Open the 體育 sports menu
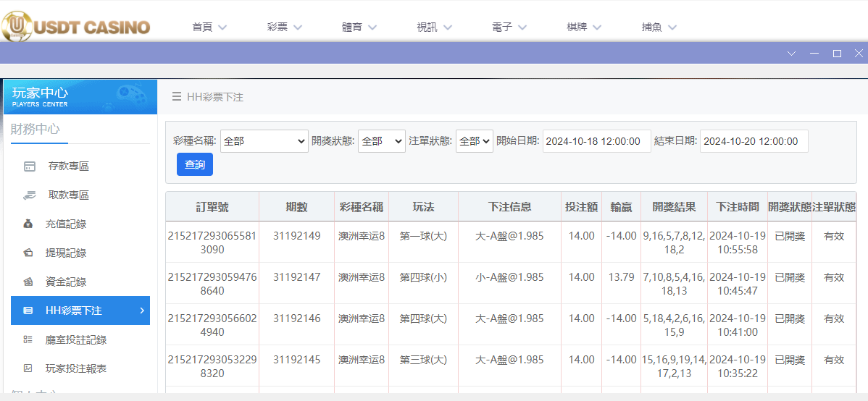868x401 pixels. pos(359,28)
